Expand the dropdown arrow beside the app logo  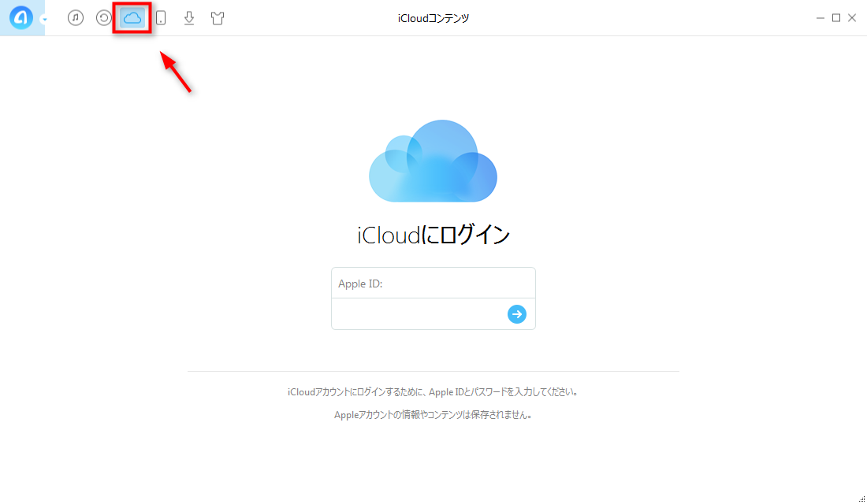pos(44,20)
